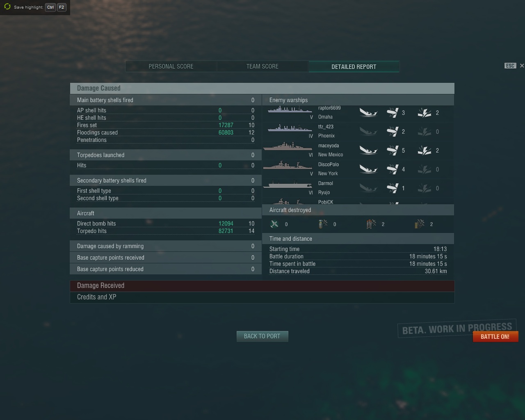Click DiscoPolo's torpedo hits icon
Viewport: 525px width, 420px height.
point(392,169)
